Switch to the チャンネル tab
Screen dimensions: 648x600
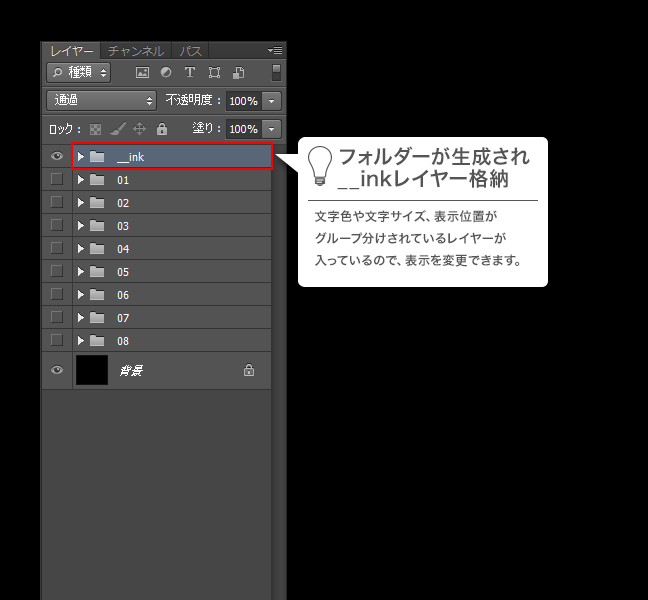[x=136, y=51]
